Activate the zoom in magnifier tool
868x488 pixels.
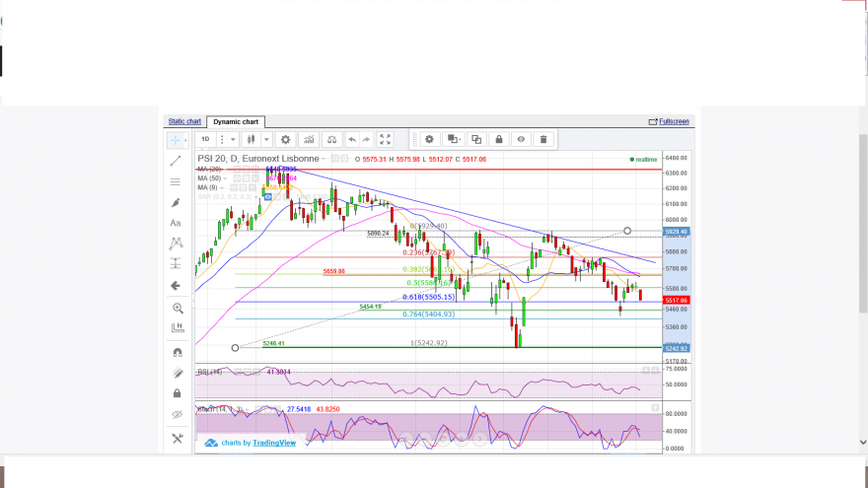[178, 309]
